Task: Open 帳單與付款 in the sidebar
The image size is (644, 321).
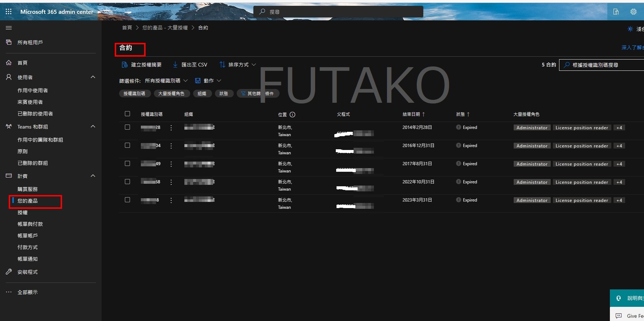Action: click(x=30, y=224)
